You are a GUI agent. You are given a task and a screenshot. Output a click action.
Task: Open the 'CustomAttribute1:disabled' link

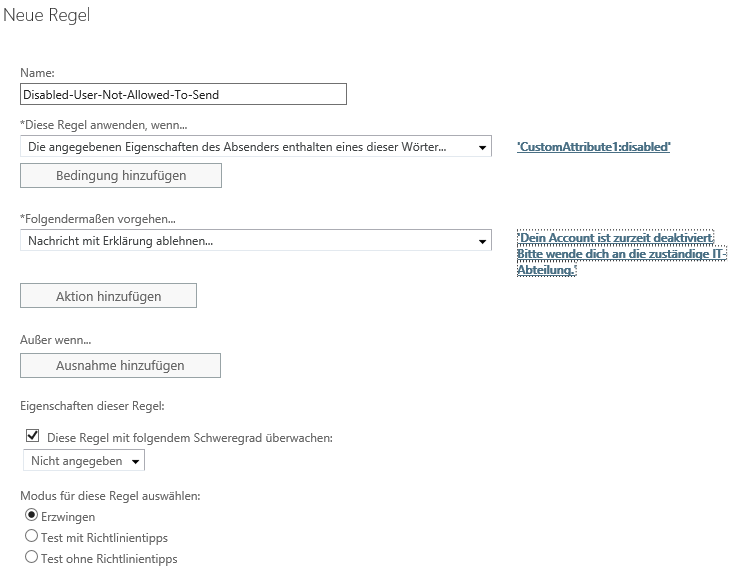click(593, 147)
